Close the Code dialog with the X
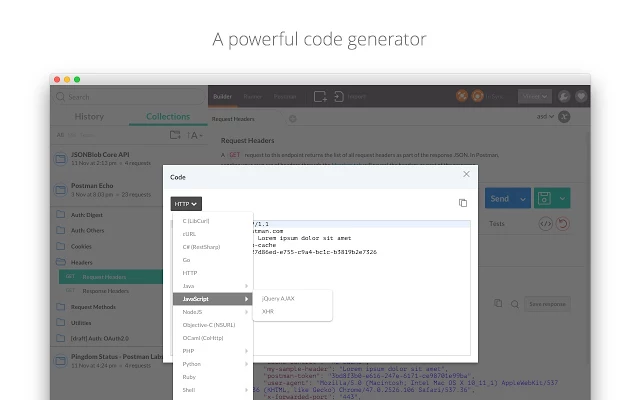 pos(466,174)
